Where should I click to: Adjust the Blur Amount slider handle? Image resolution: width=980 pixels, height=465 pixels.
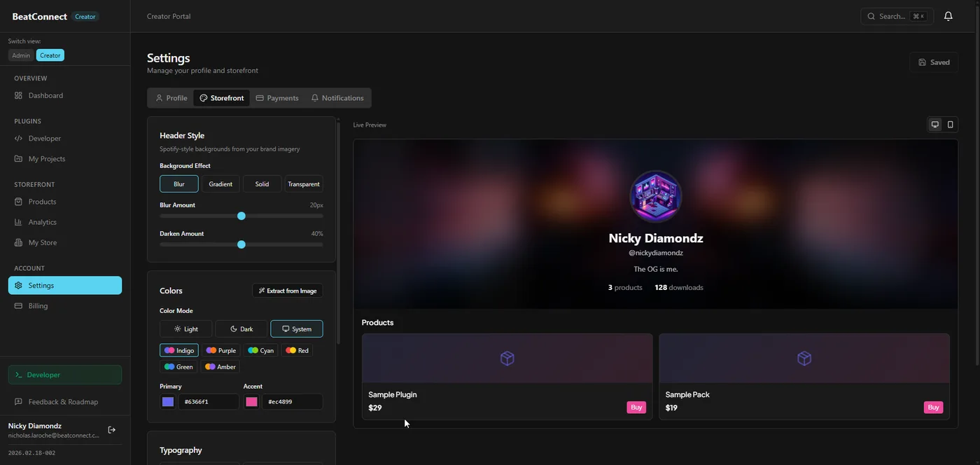pyautogui.click(x=241, y=216)
